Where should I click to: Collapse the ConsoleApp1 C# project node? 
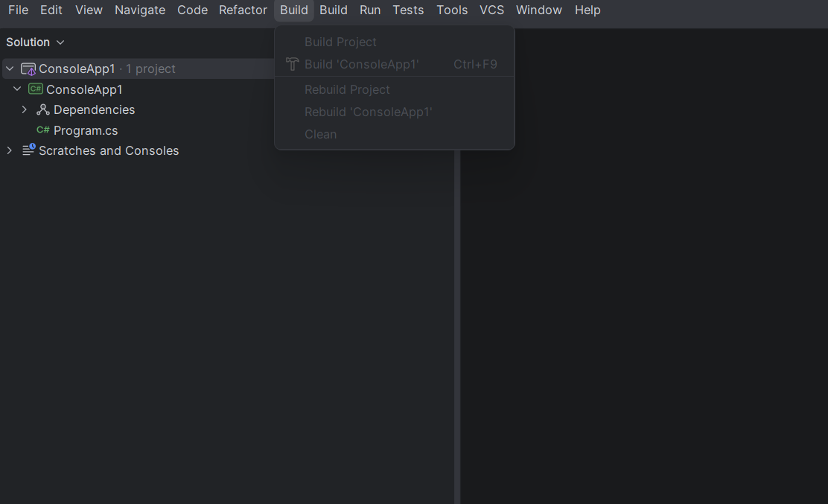coord(17,89)
